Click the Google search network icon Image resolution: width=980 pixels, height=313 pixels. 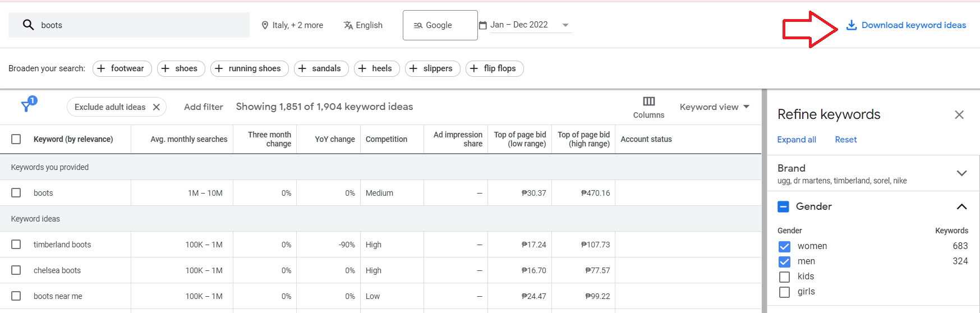click(x=418, y=25)
